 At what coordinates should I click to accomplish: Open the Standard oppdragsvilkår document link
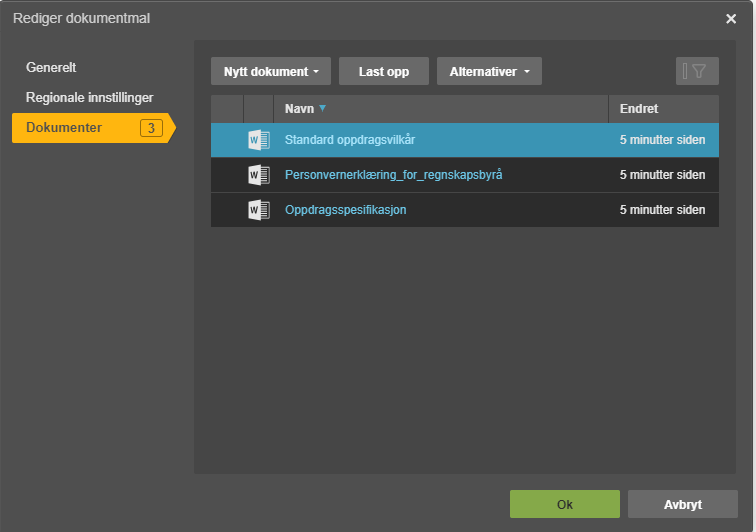coord(350,140)
